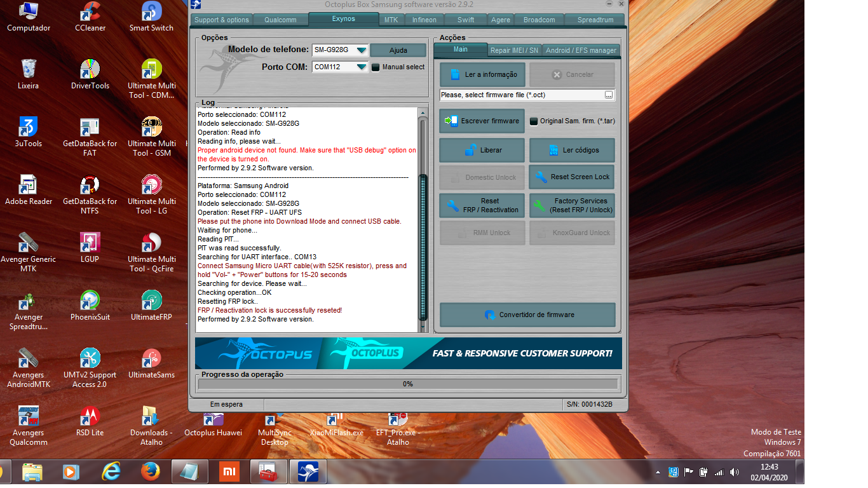The width and height of the screenshot is (868, 488).
Task: Click the S/N: 0001432B status entry
Action: point(589,404)
